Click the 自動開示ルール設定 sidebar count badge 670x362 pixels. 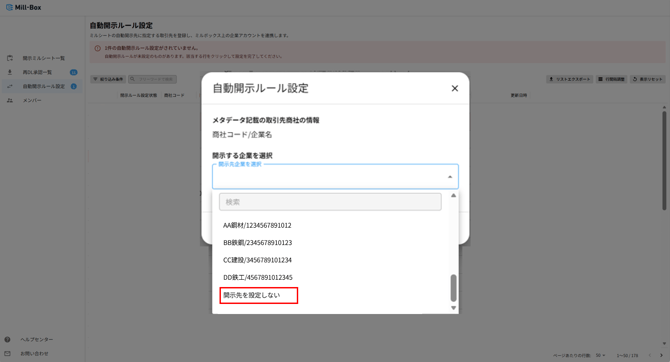tap(73, 86)
